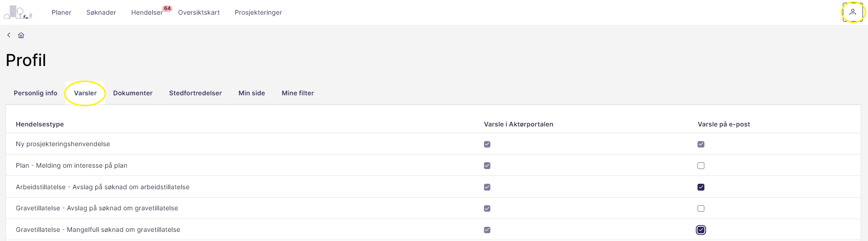Navigate to Prosjekteringer
This screenshot has height=241, width=868.
258,12
